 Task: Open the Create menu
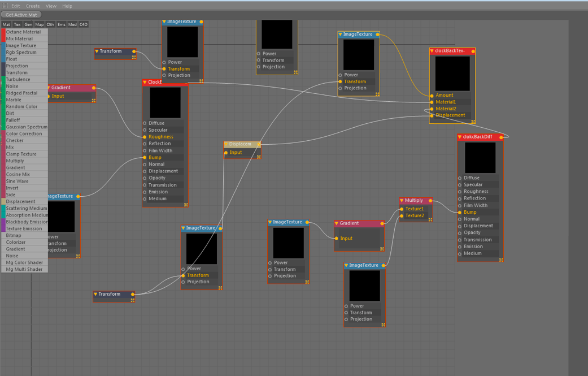pyautogui.click(x=33, y=6)
